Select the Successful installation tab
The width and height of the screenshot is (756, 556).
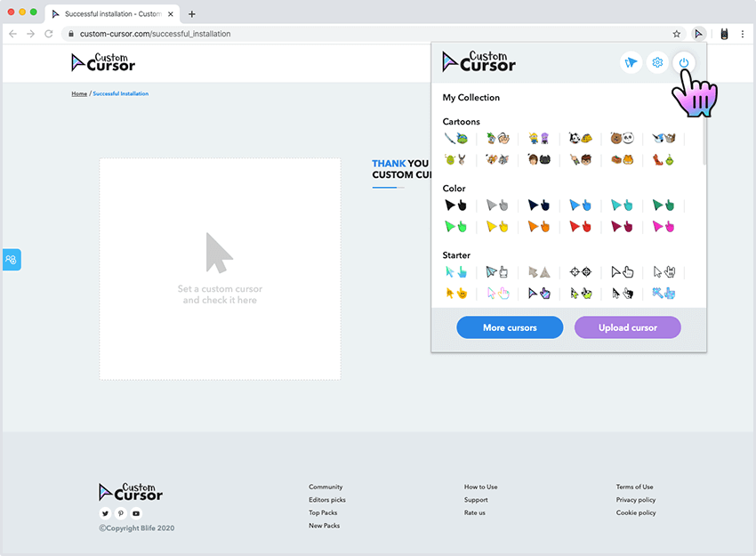pyautogui.click(x=112, y=14)
